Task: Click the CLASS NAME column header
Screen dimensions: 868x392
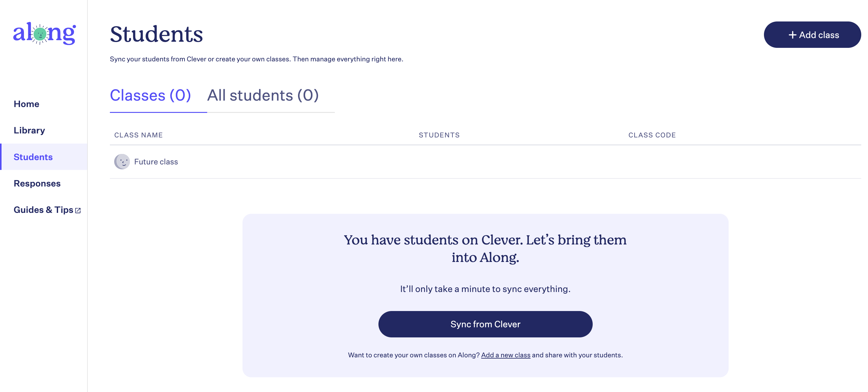Action: (138, 135)
